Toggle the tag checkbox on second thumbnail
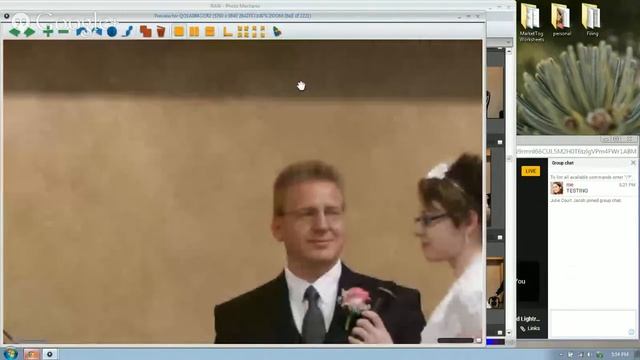This screenshot has height=360, width=640. click(500, 237)
